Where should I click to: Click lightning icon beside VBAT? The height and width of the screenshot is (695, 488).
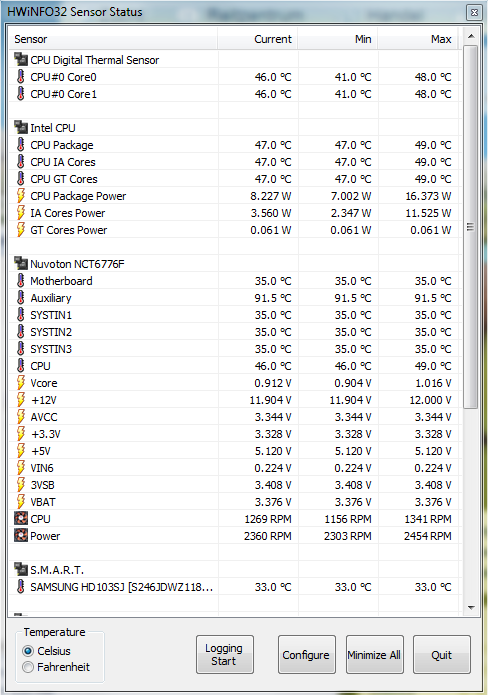[x=20, y=501]
